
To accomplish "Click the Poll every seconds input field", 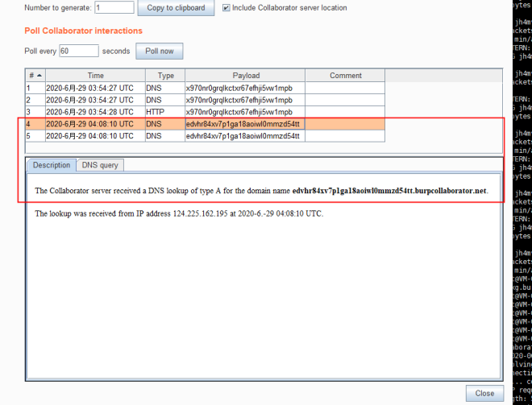I will (x=79, y=51).
